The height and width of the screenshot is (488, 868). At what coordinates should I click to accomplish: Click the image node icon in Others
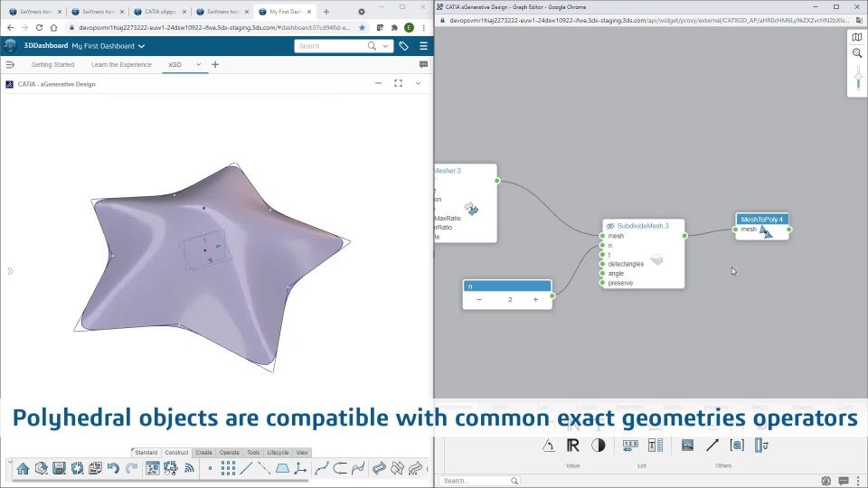coord(687,446)
